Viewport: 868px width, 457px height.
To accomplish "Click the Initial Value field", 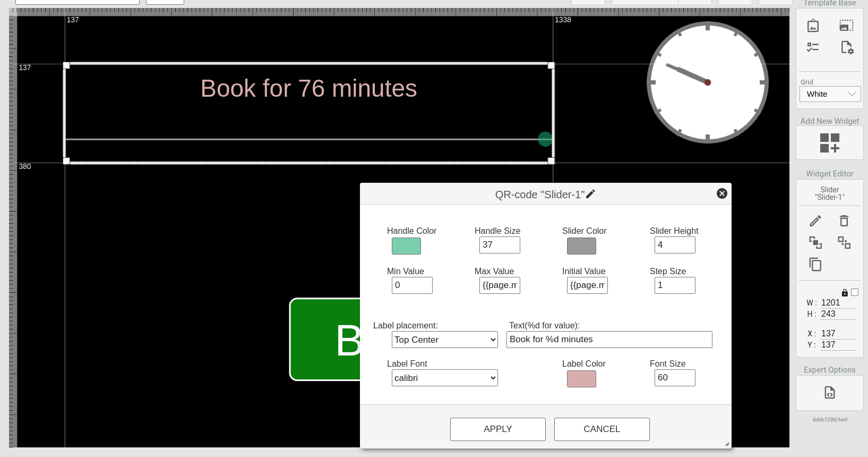I will [587, 285].
